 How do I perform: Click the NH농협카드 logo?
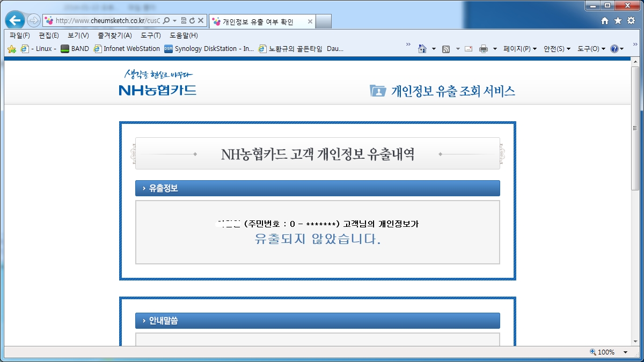point(158,83)
